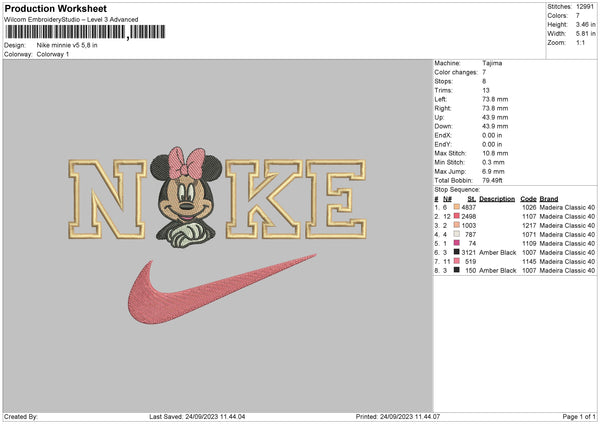Click the Stop Sequence heading
Screen dimensions: 600x424
click(x=457, y=190)
